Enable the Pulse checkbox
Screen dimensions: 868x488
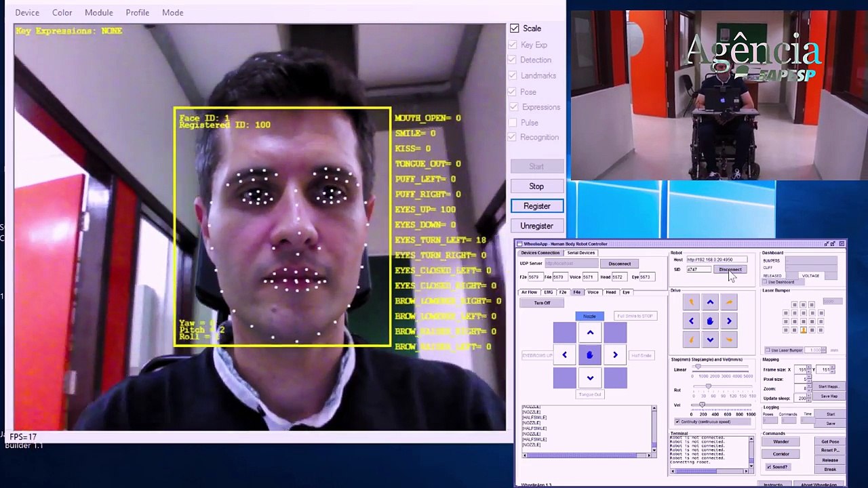tap(513, 123)
